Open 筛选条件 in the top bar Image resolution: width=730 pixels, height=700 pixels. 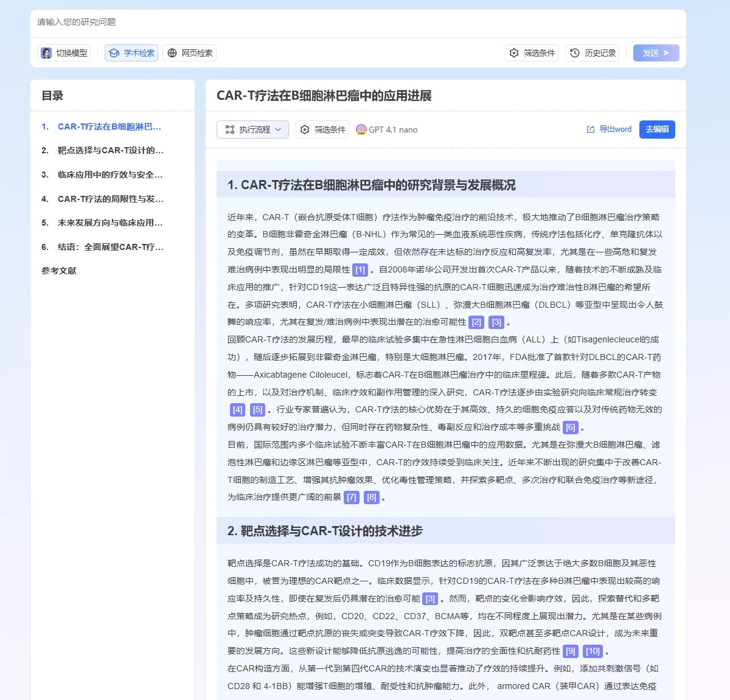click(532, 53)
